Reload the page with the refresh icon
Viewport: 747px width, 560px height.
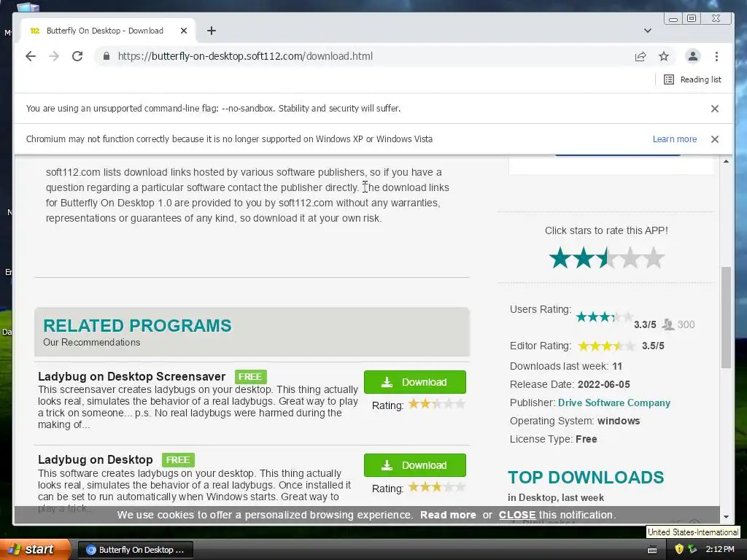click(x=77, y=56)
